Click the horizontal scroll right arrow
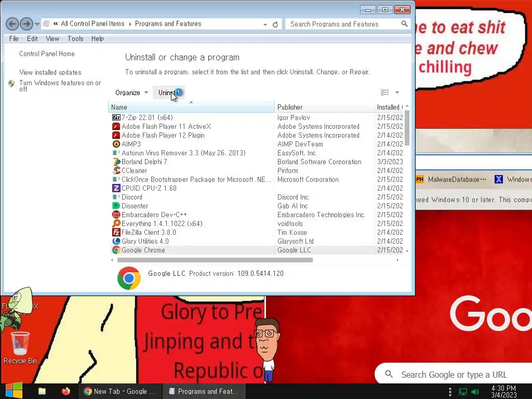 coord(397,260)
